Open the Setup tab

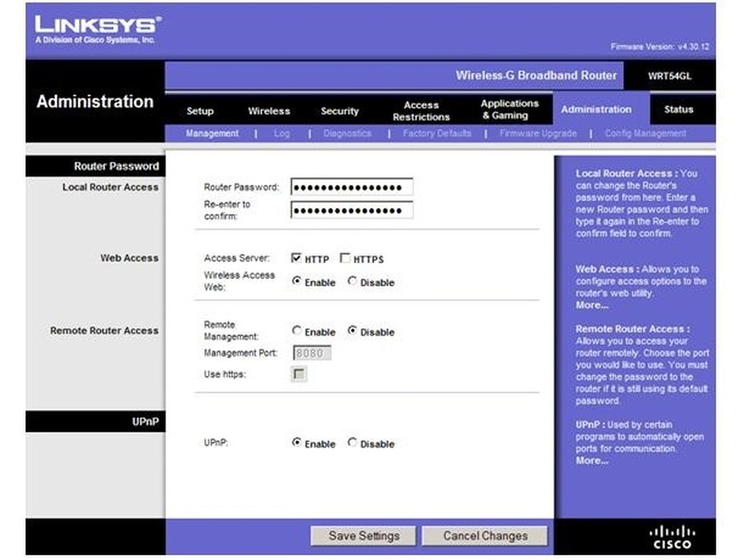[x=199, y=110]
